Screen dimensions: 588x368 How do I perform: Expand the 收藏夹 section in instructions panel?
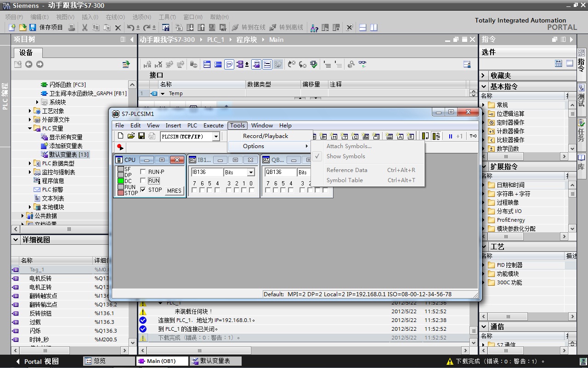tap(484, 75)
